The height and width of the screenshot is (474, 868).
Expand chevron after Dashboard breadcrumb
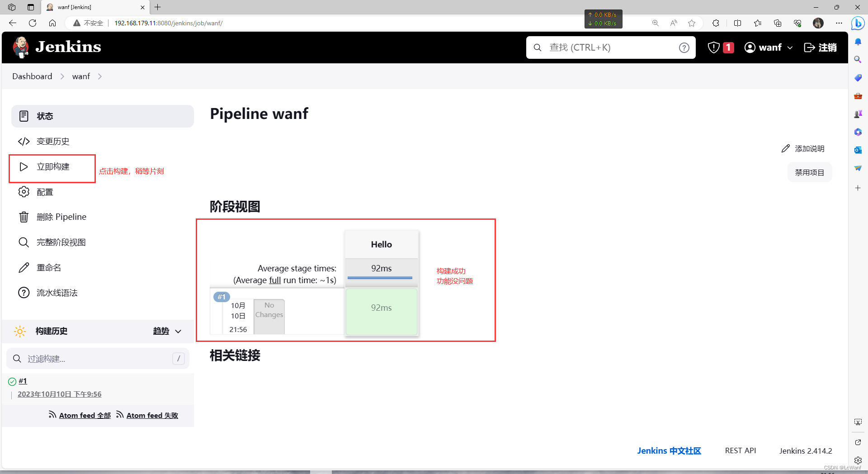click(x=62, y=76)
